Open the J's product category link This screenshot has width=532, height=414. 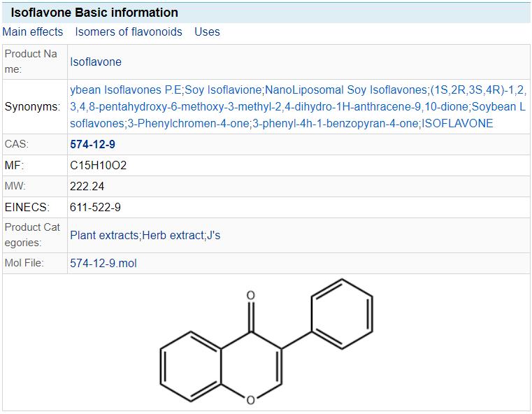tap(213, 235)
